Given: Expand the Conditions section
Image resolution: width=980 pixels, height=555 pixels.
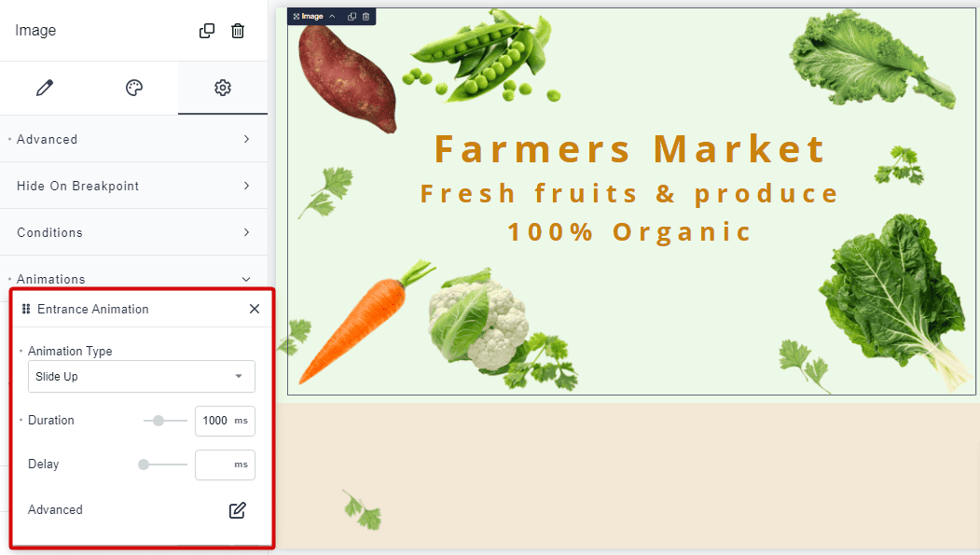Looking at the screenshot, I should [x=133, y=232].
